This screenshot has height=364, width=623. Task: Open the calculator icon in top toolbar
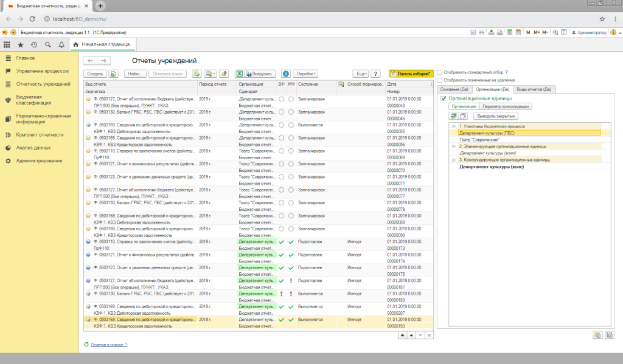click(x=510, y=32)
